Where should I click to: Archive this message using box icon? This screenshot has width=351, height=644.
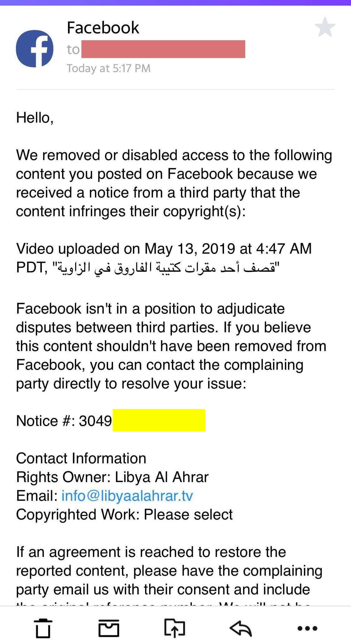[109, 628]
